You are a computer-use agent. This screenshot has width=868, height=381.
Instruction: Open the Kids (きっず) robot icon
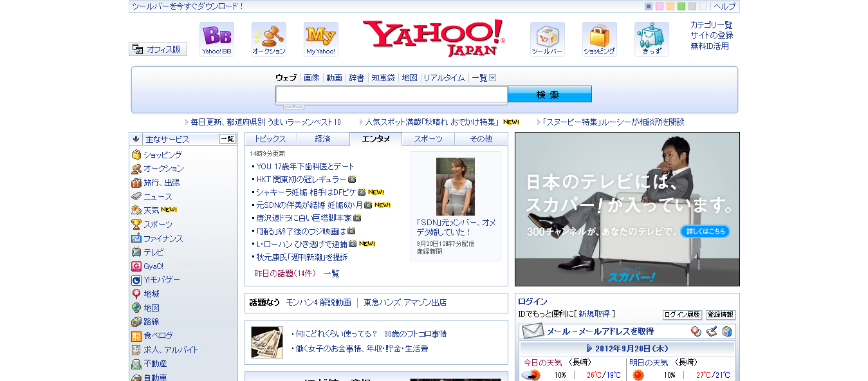[x=652, y=39]
